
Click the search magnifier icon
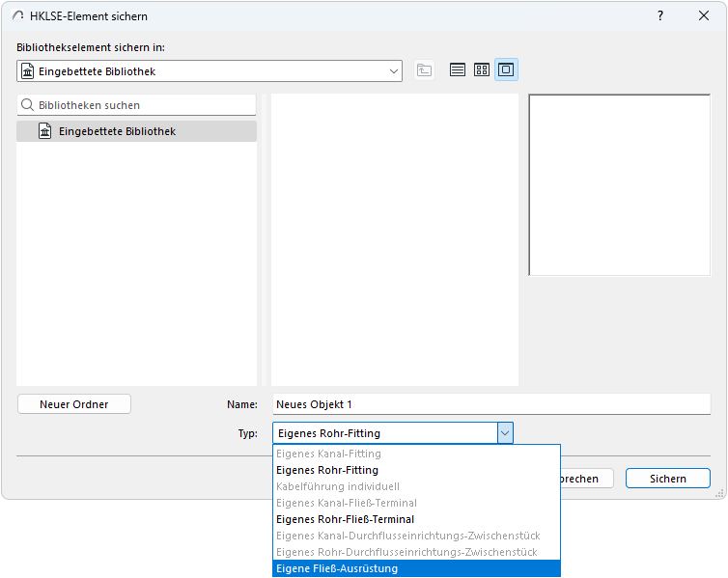(27, 105)
